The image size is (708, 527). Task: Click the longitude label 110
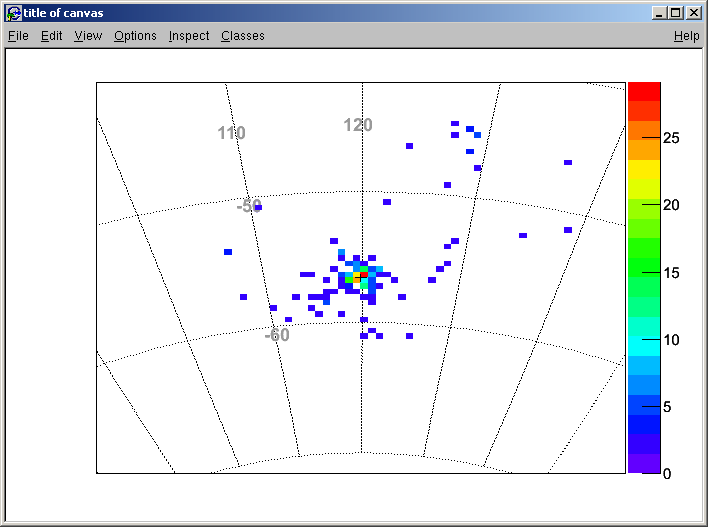tap(232, 133)
